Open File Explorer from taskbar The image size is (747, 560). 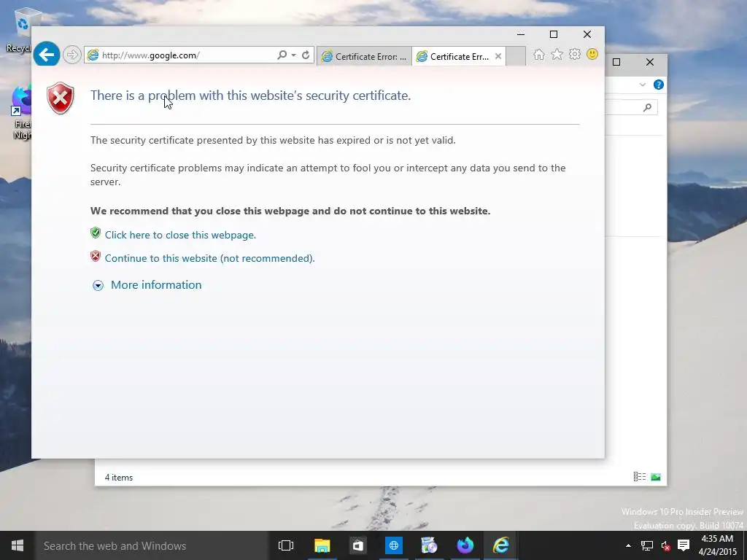322,545
